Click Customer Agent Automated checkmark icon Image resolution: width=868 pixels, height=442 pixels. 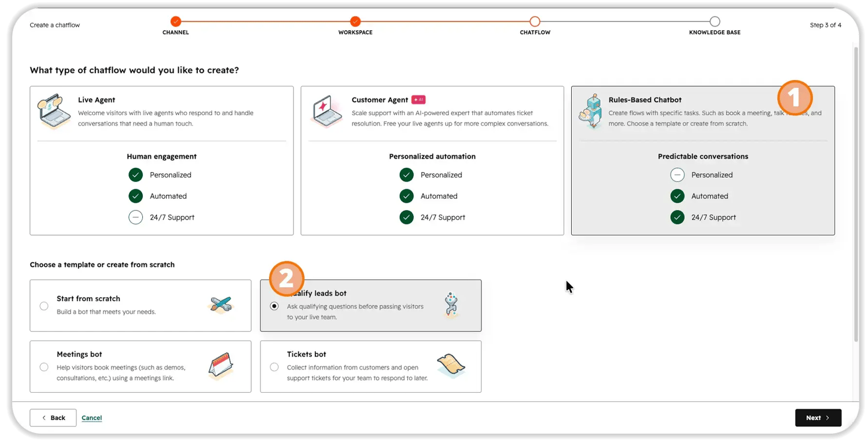[407, 196]
